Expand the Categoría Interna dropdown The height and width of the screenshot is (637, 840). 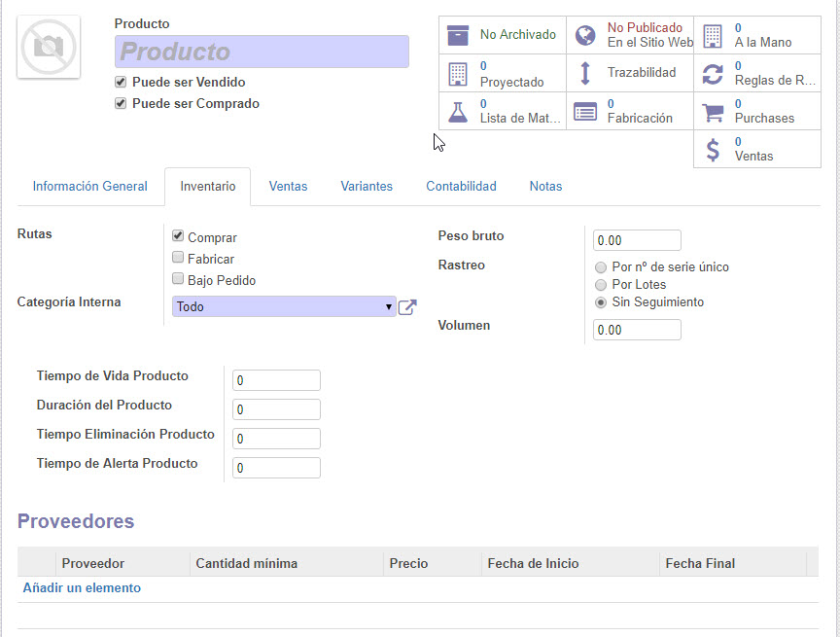[284, 307]
